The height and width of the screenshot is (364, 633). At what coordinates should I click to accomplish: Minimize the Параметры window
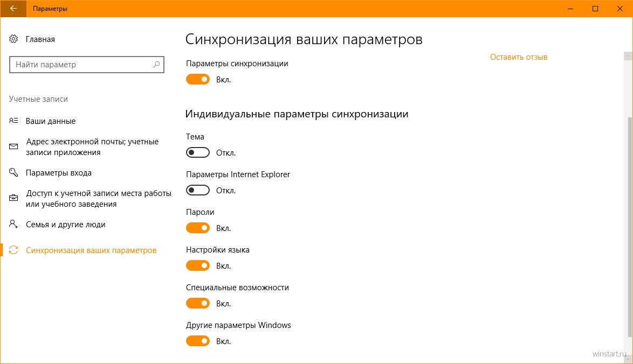point(570,9)
